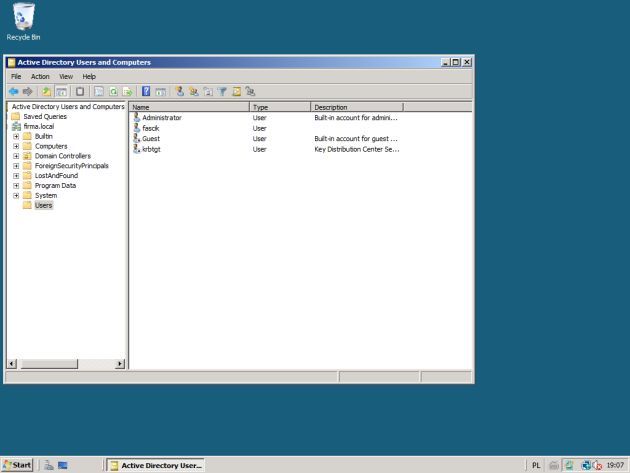The width and height of the screenshot is (630, 473).
Task: Toggle the Show/Hide Action Pane icon
Action: [x=161, y=92]
